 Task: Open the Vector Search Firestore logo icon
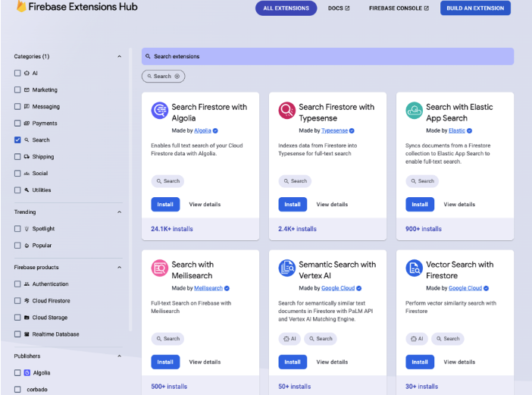click(414, 268)
